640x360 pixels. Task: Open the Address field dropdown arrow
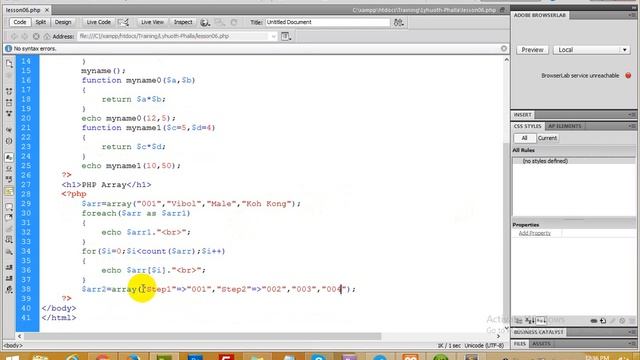coord(273,36)
